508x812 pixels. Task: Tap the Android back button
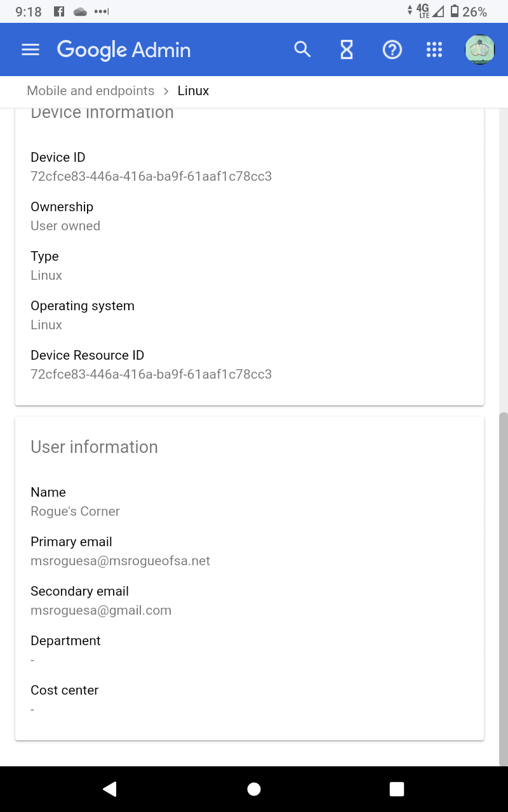coord(110,789)
